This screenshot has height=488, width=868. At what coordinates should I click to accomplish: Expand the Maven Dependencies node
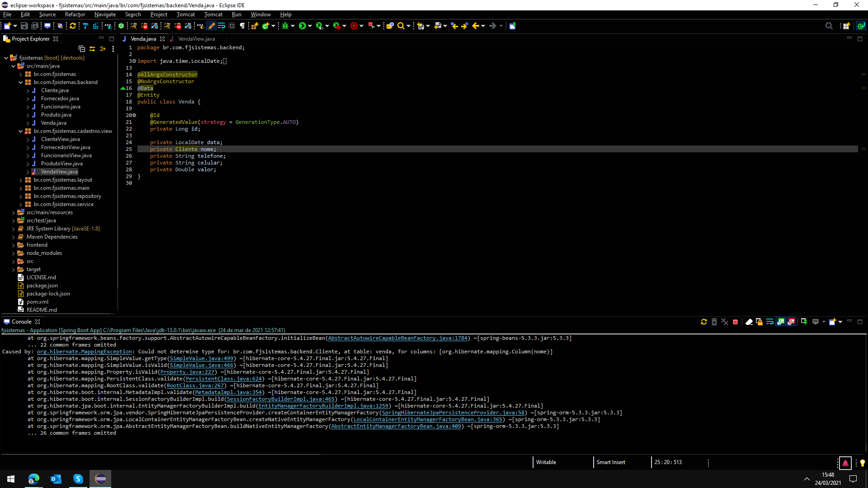point(14,237)
